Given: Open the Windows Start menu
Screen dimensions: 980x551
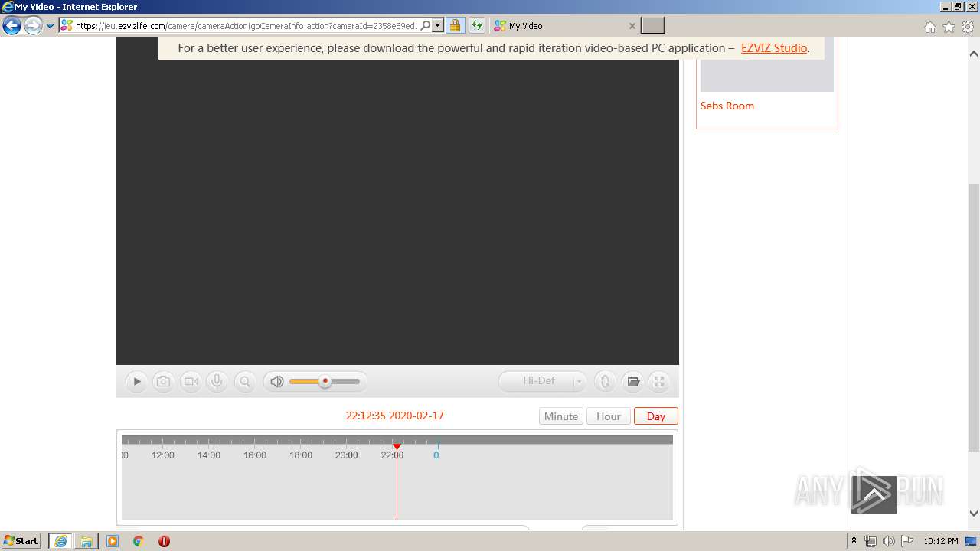Looking at the screenshot, I should click(21, 540).
